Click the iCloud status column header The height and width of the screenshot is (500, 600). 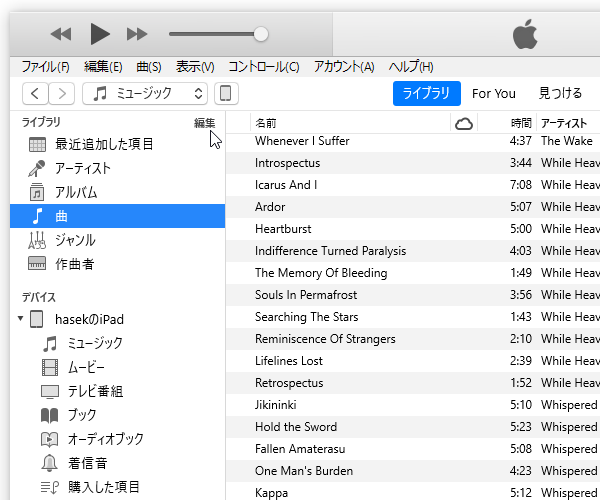pos(464,123)
